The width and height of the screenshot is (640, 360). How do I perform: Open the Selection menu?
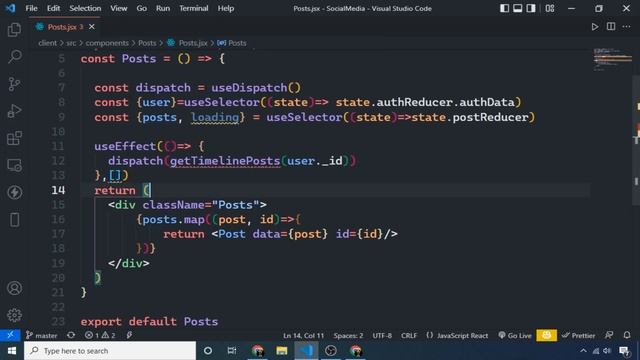tap(85, 8)
